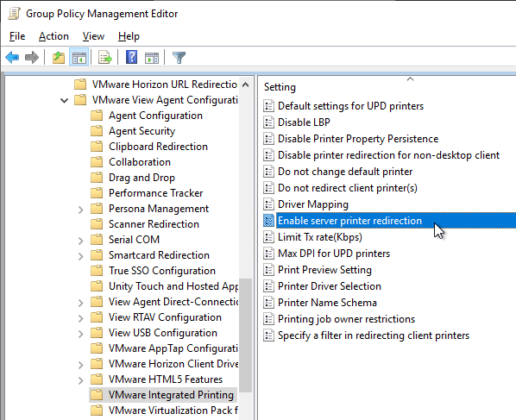The height and width of the screenshot is (420, 516).
Task: Select the Clipboard Redirection folder
Action: point(158,147)
